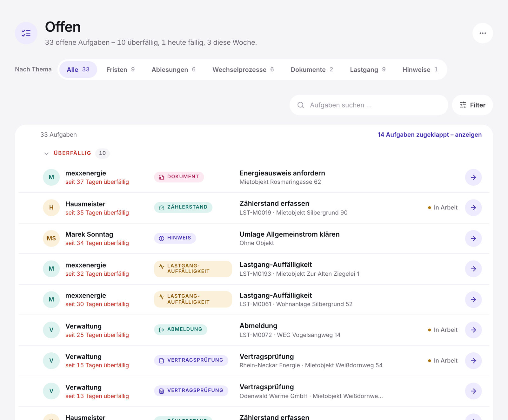Image resolution: width=508 pixels, height=420 pixels.
Task: Click In Arbeit status on Zählerstand erfassen row
Action: (x=443, y=208)
